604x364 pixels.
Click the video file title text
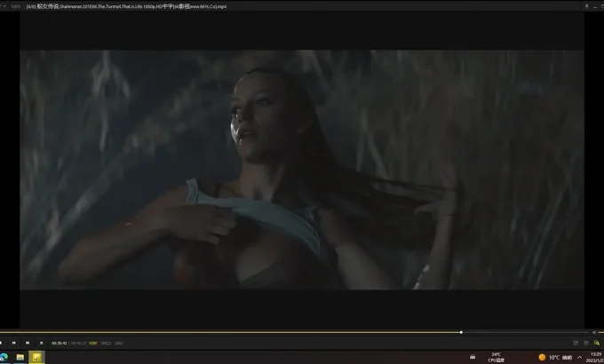[126, 6]
